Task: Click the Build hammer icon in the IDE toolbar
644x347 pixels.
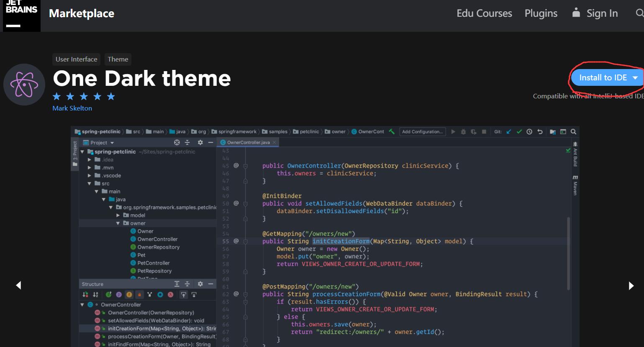Action: coord(392,131)
